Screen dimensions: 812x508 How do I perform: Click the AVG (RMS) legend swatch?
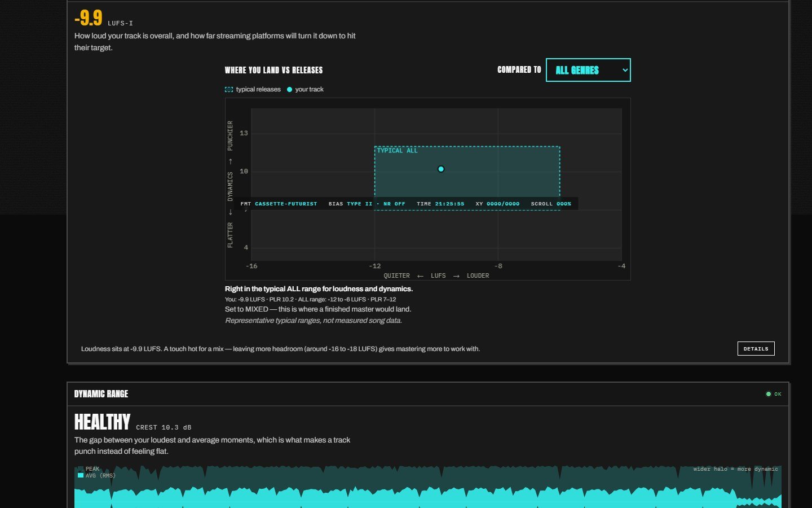pyautogui.click(x=81, y=475)
